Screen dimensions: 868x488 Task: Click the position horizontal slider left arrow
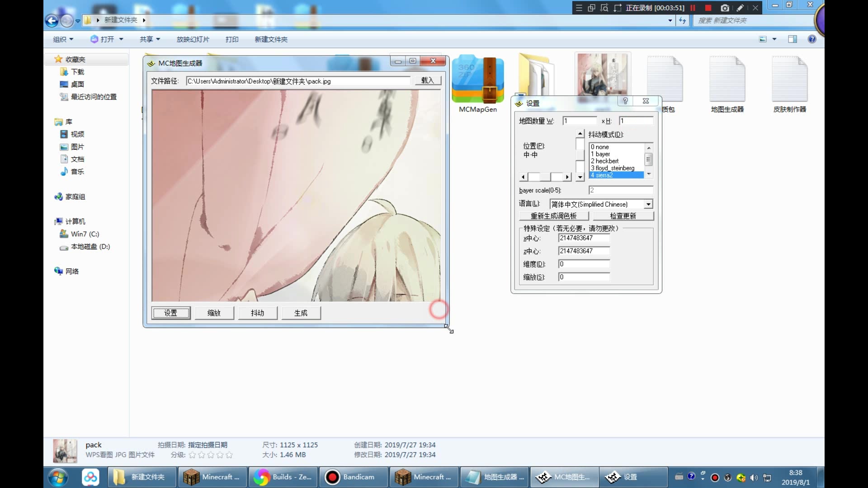tap(523, 177)
